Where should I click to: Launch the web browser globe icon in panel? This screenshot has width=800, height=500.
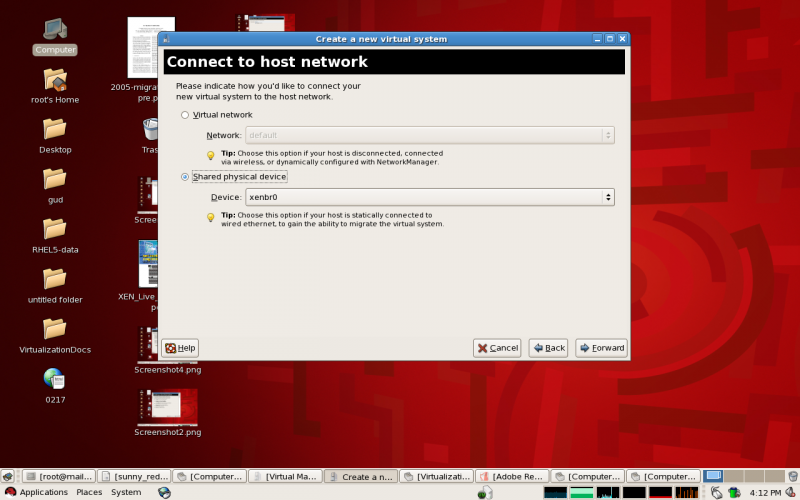coord(164,492)
